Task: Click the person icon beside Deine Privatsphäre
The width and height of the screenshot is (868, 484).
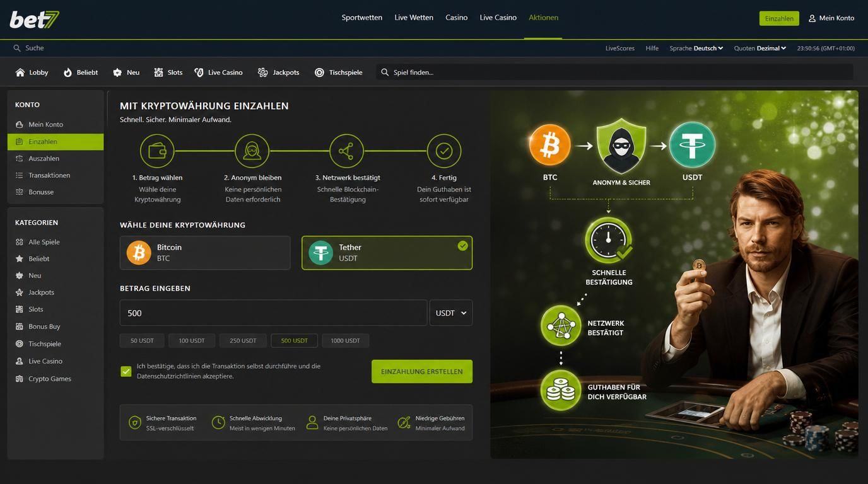Action: [x=312, y=423]
